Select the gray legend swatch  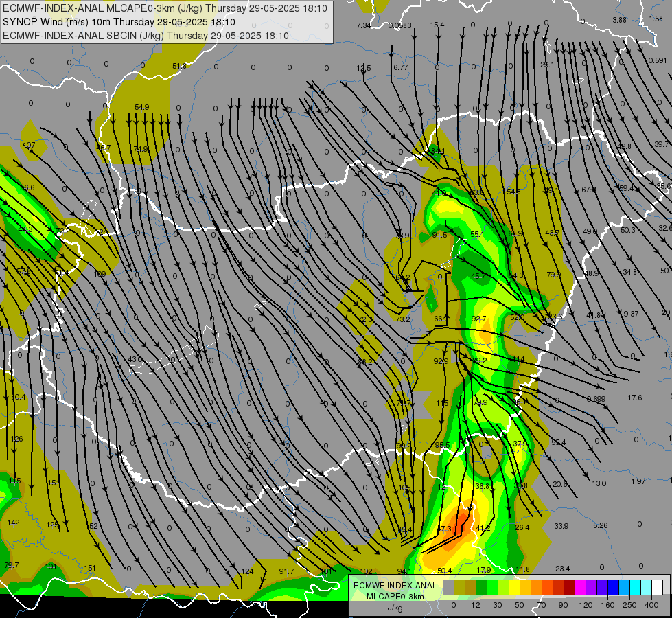click(448, 588)
